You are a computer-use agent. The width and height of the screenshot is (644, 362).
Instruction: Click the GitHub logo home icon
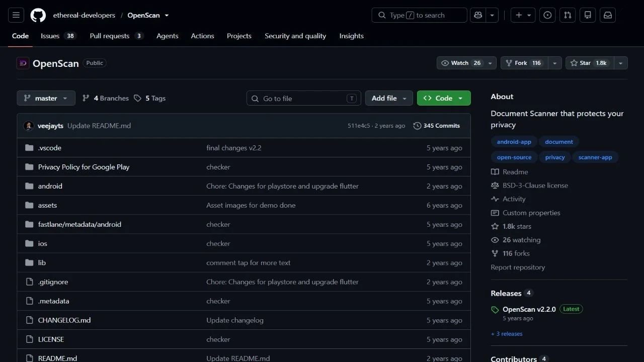click(38, 15)
